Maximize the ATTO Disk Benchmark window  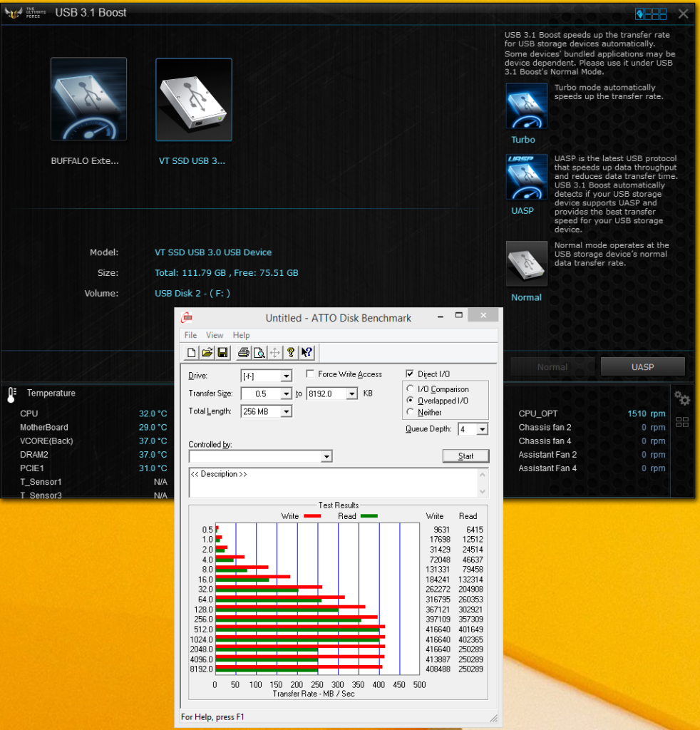click(458, 316)
